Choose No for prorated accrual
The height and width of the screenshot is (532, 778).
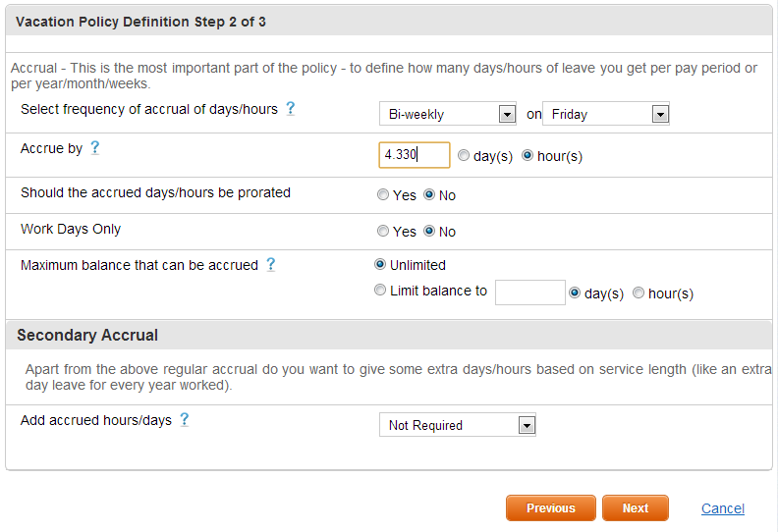429,194
